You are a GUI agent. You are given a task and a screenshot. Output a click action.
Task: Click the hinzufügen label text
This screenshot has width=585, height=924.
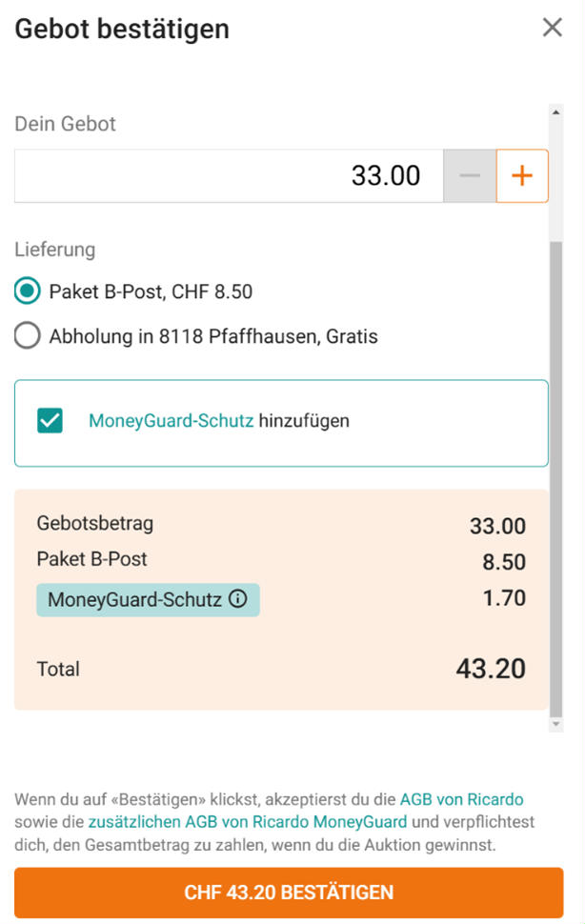[x=304, y=421]
